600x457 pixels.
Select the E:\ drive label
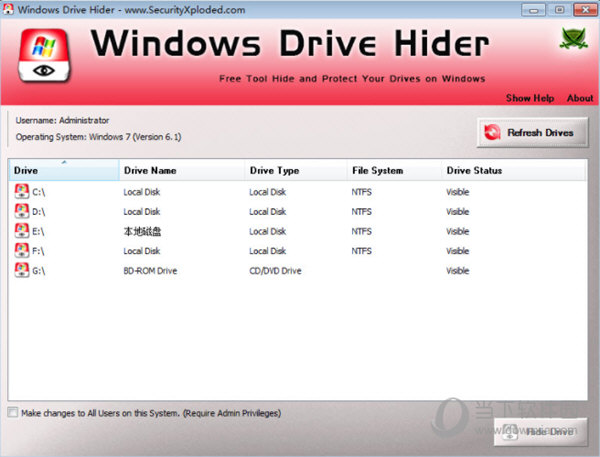[x=38, y=232]
